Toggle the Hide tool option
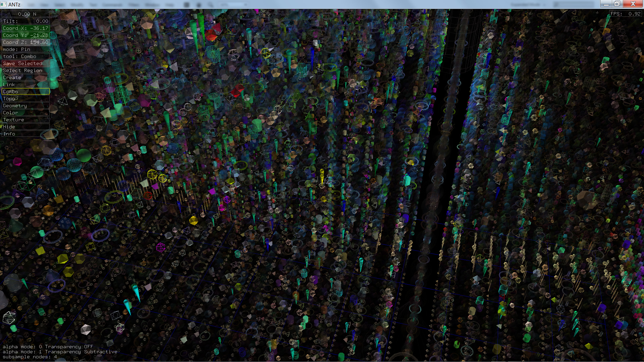The height and width of the screenshot is (362, 644). (x=26, y=127)
